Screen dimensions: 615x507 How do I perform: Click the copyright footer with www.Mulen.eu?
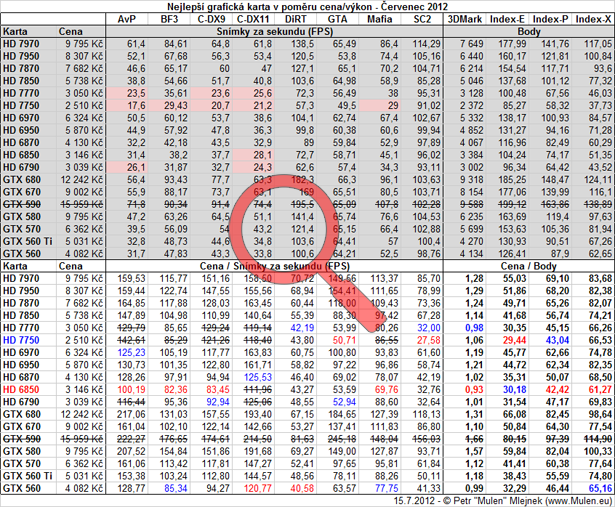[503, 501]
